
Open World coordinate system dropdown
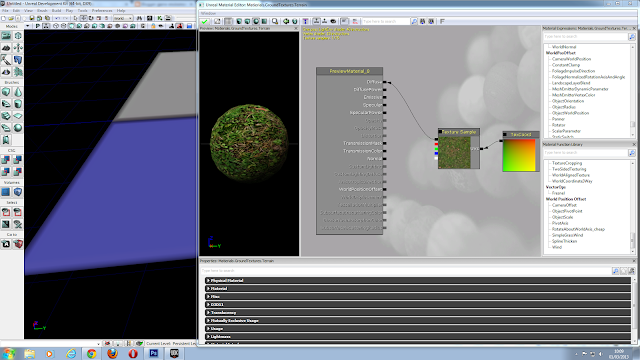123,18
